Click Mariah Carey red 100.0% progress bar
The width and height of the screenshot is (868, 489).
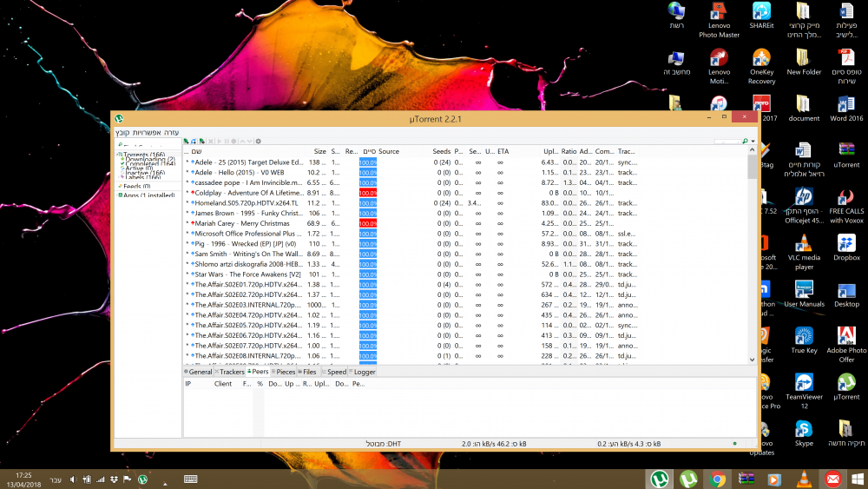click(x=367, y=223)
